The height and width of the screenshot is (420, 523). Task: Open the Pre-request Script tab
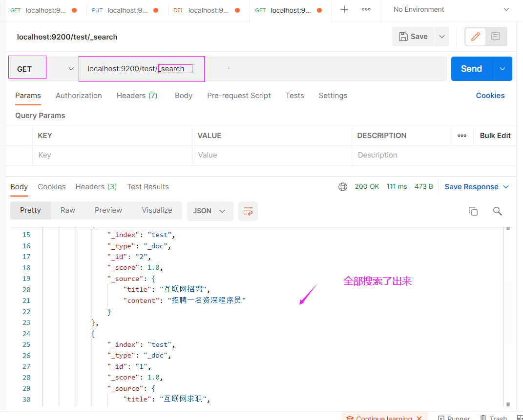239,96
